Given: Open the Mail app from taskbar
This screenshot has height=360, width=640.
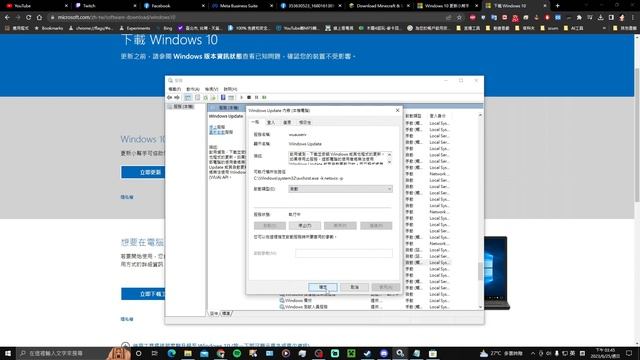Looking at the screenshot, I should click(x=204, y=353).
